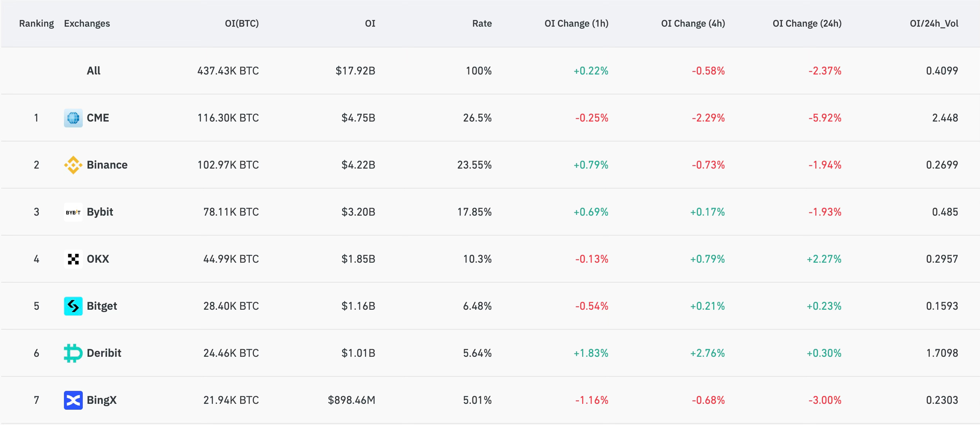Click the $898.46M OI cell
The image size is (980, 425).
click(x=352, y=400)
